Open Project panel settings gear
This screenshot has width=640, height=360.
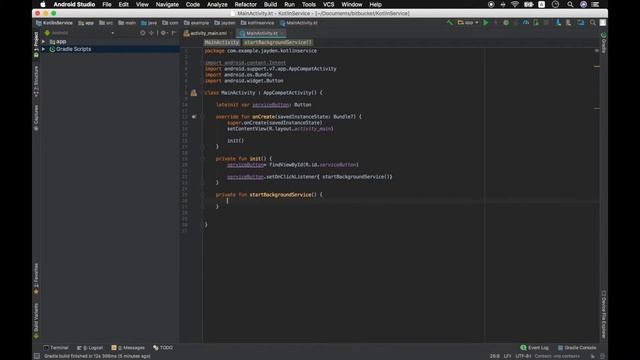163,33
